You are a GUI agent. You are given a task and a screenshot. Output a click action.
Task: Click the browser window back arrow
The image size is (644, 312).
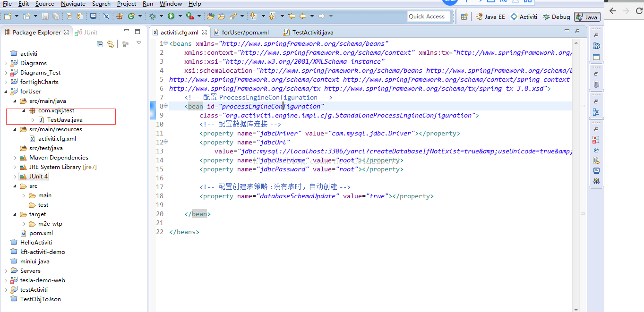click(x=613, y=11)
